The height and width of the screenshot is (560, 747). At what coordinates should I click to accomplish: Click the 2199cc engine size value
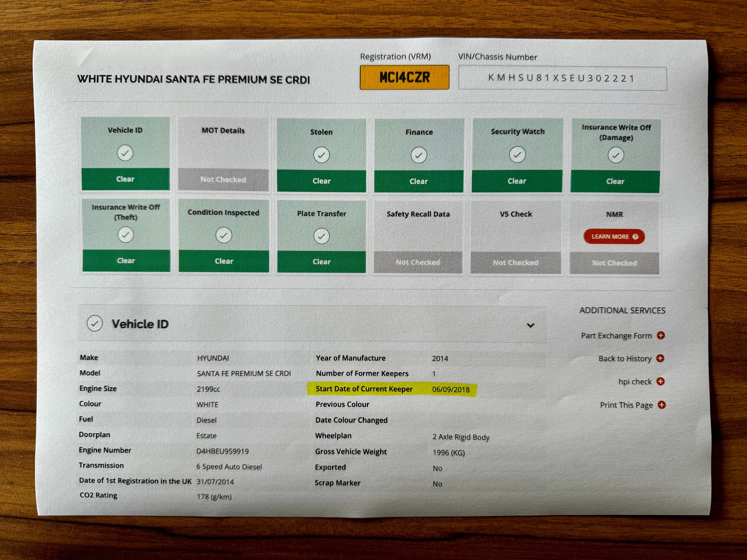pyautogui.click(x=208, y=389)
